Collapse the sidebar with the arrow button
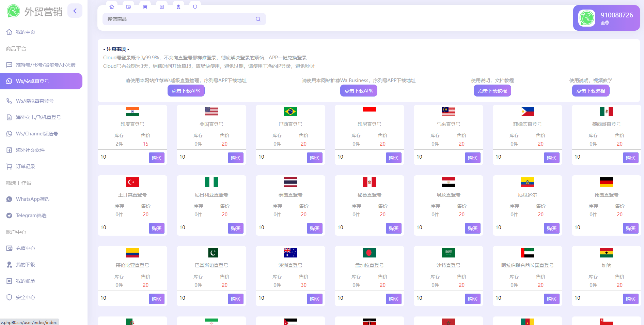 pyautogui.click(x=75, y=11)
